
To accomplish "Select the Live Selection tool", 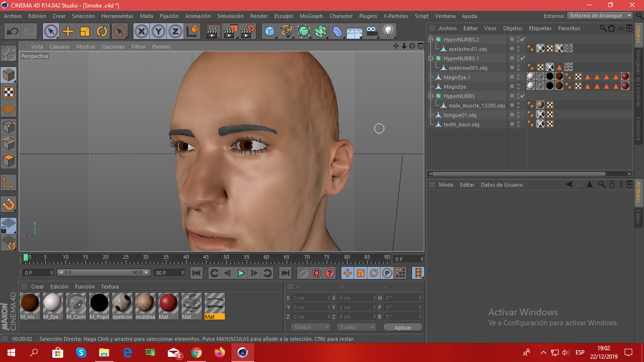I will pyautogui.click(x=51, y=32).
